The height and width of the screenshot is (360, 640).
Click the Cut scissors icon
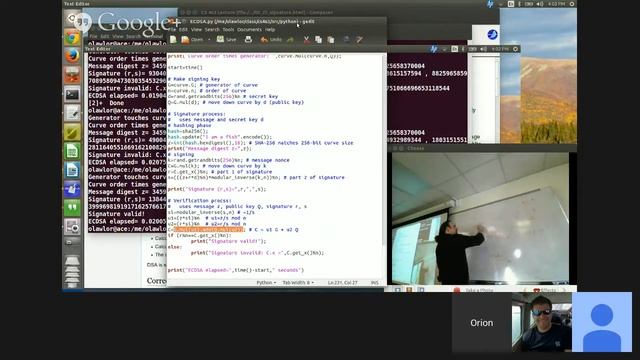click(x=306, y=40)
